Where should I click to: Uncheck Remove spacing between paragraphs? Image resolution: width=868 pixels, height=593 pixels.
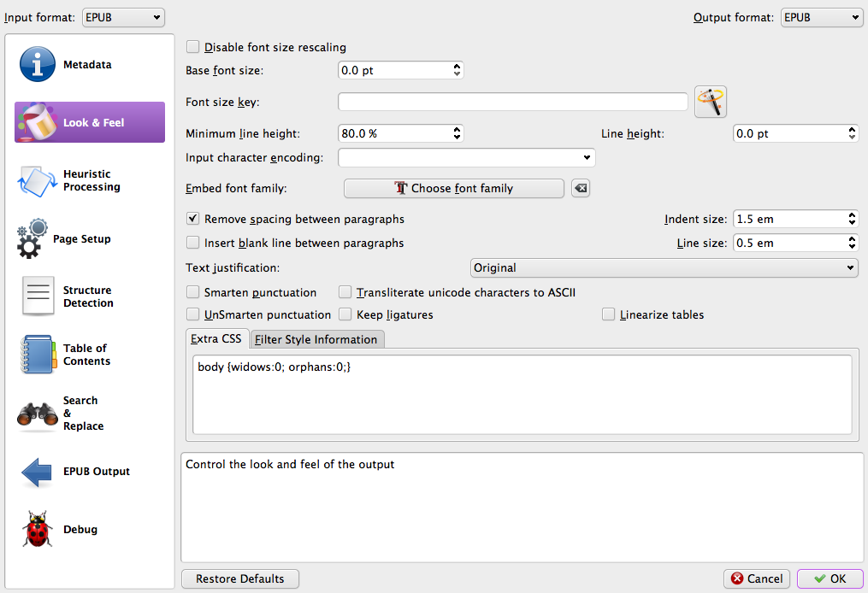[193, 219]
